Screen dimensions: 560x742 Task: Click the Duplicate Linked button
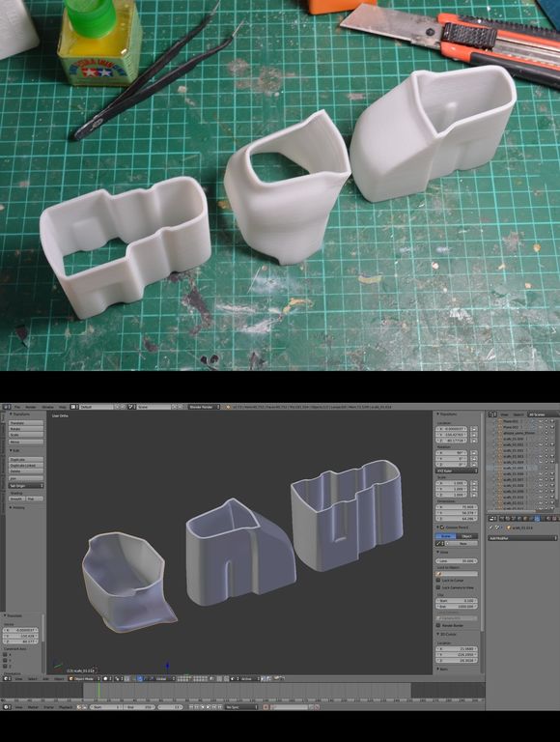[26, 465]
